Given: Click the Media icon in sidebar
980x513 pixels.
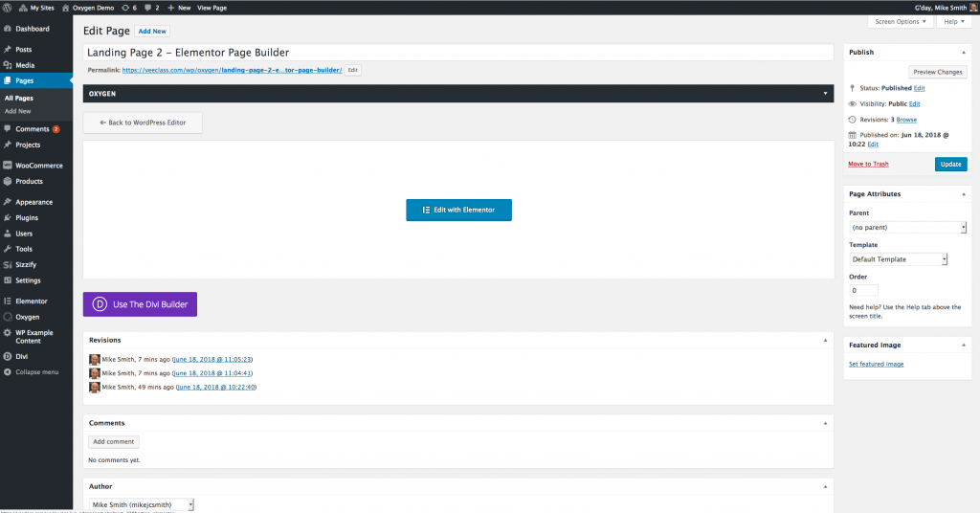Looking at the screenshot, I should pos(8,65).
